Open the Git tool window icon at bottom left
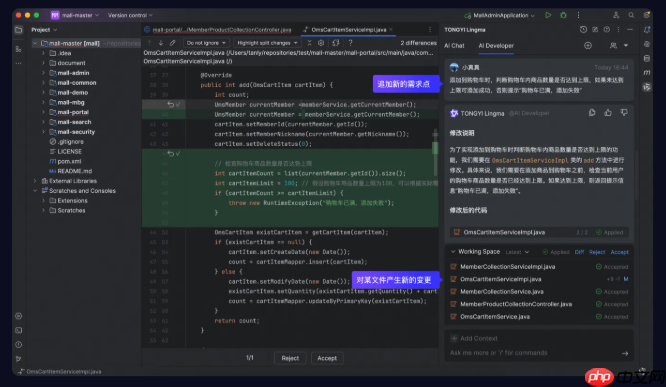The image size is (666, 387). pos(19,359)
